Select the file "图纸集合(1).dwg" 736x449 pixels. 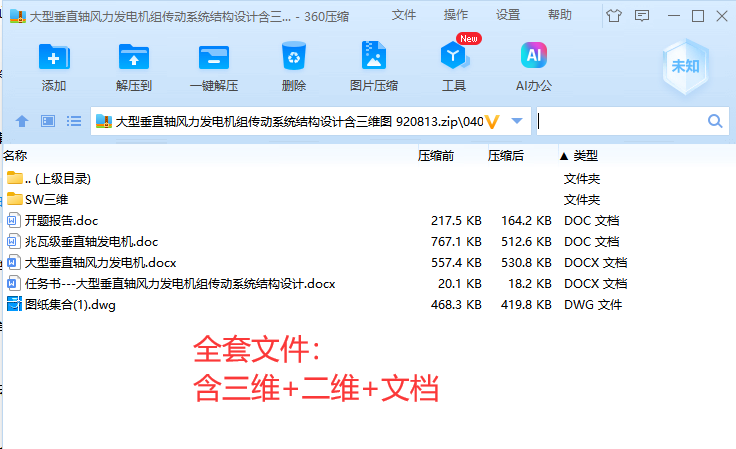(x=70, y=304)
